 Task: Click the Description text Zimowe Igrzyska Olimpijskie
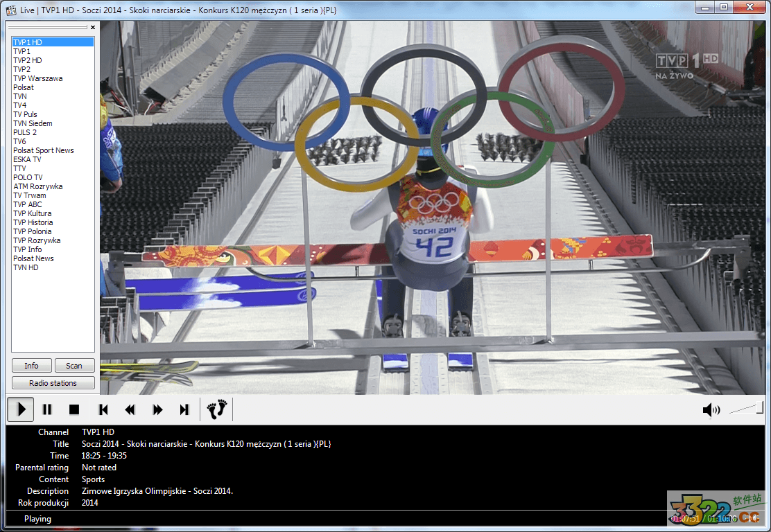click(157, 490)
